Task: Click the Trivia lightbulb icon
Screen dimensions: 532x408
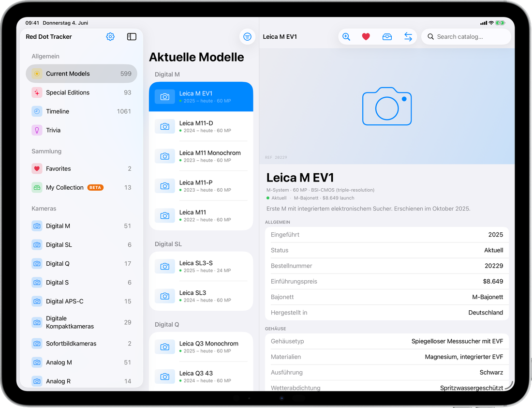Action: [37, 130]
